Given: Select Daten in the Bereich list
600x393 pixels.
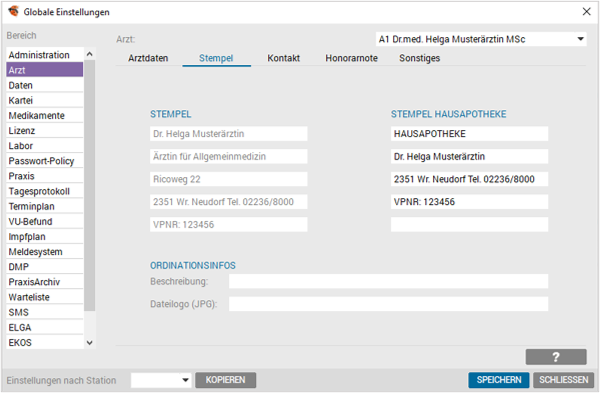Looking at the screenshot, I should pyautogui.click(x=45, y=85).
